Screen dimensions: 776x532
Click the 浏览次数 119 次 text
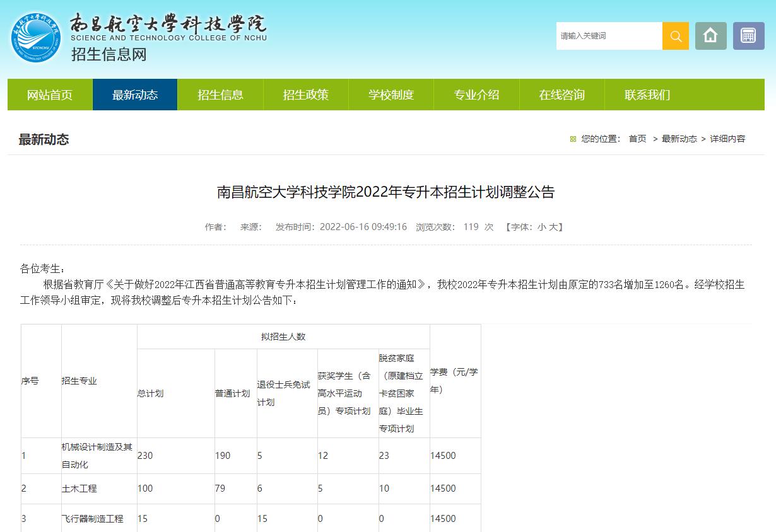pyautogui.click(x=454, y=227)
